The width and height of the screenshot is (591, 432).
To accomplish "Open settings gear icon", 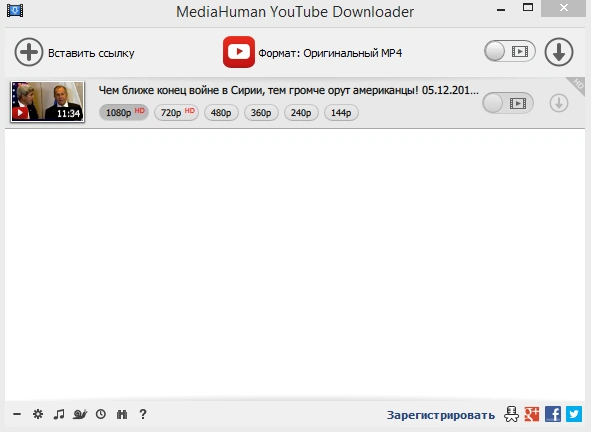I will [x=38, y=414].
